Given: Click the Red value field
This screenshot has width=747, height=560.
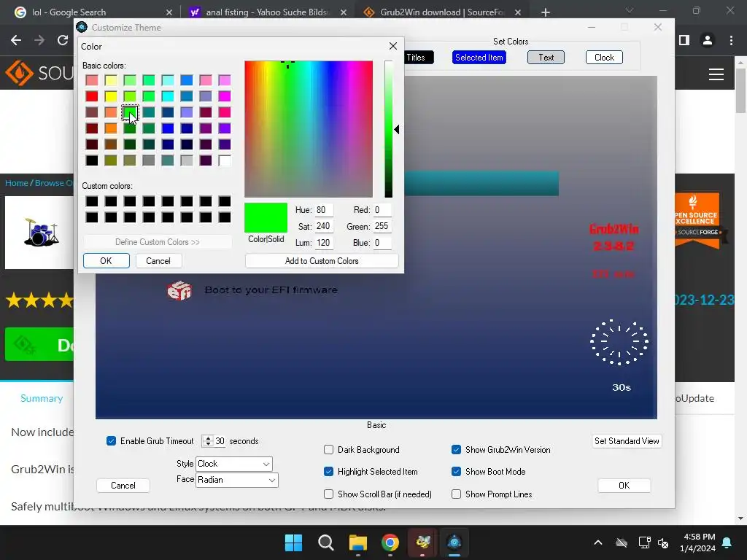Looking at the screenshot, I should pos(382,210).
